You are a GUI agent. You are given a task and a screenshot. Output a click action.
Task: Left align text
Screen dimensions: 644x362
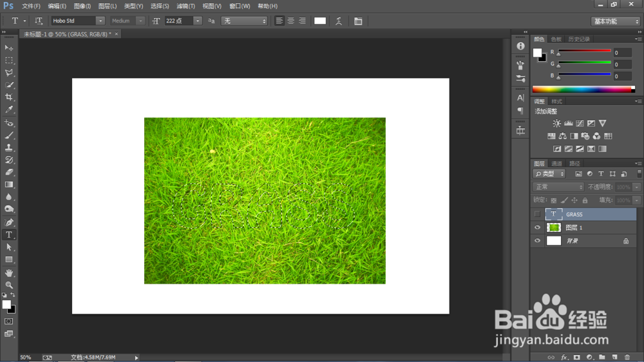pos(279,21)
